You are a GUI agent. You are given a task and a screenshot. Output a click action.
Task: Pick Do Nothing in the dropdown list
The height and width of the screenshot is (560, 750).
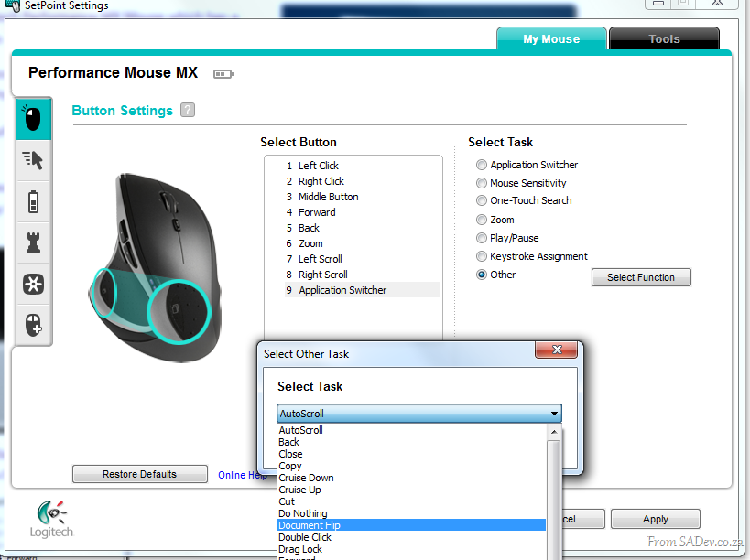click(x=411, y=513)
